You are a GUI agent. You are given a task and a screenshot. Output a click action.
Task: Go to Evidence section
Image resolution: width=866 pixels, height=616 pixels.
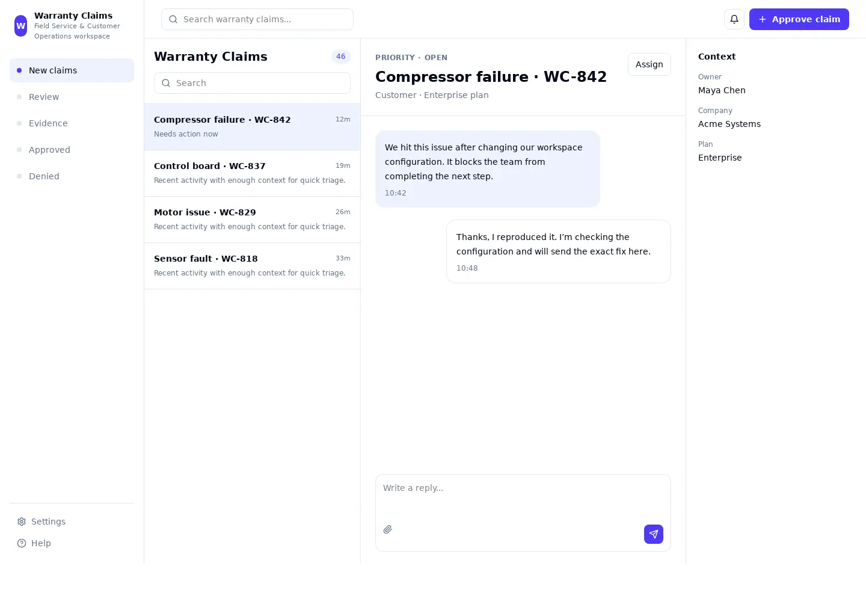pyautogui.click(x=72, y=123)
